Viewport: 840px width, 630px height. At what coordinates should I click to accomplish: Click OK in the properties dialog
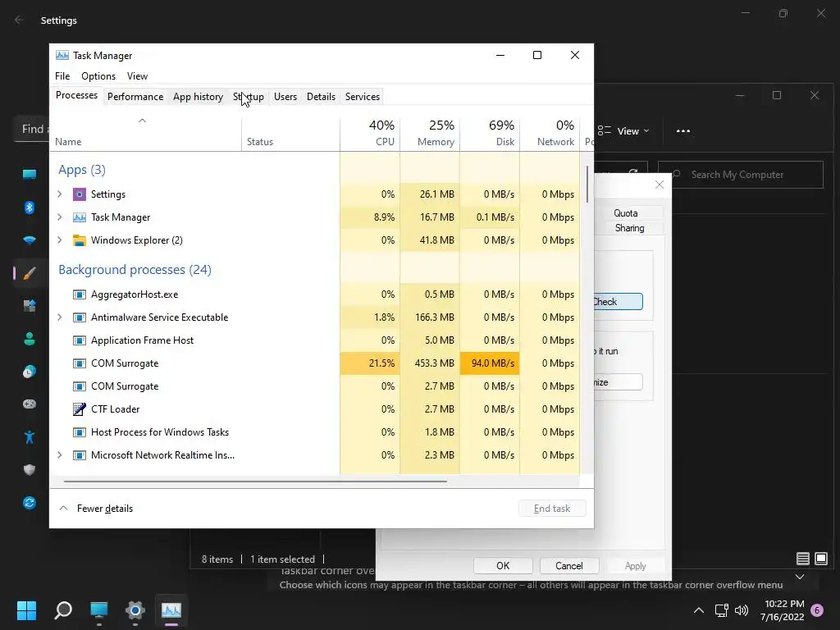[x=503, y=566]
